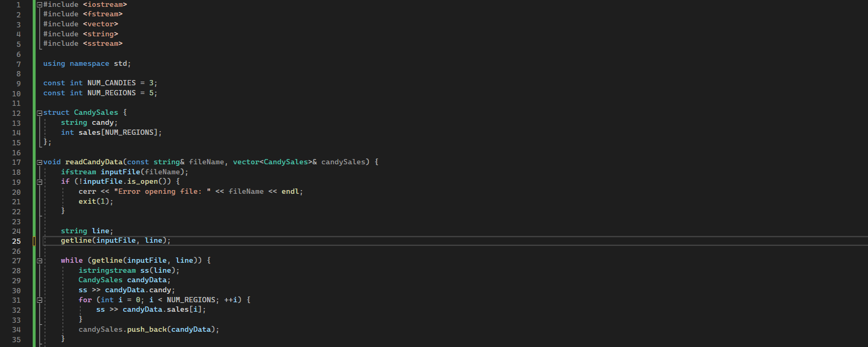868x347 pixels.
Task: Click line number 25 in the gutter
Action: (16, 241)
